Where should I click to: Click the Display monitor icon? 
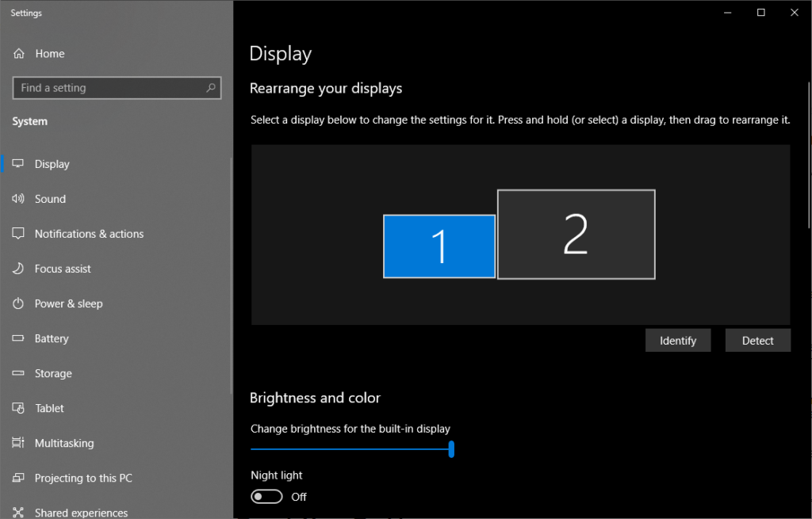click(x=19, y=164)
